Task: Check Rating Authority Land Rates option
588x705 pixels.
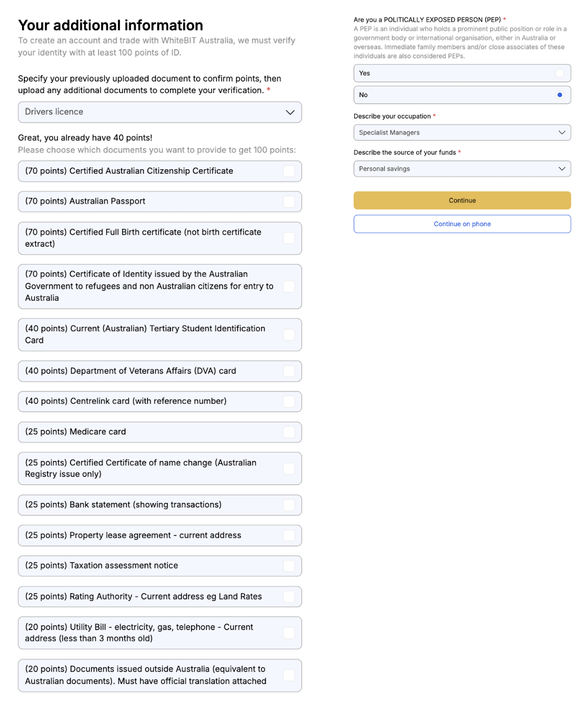Action: point(289,597)
